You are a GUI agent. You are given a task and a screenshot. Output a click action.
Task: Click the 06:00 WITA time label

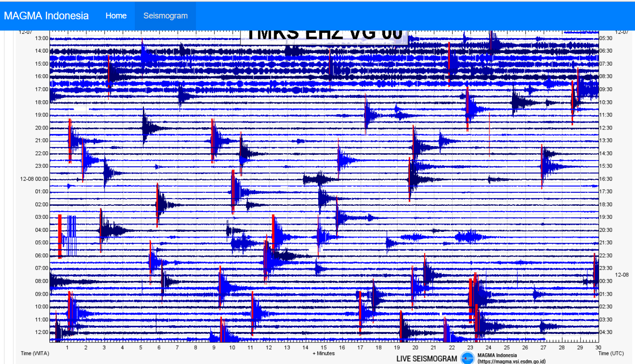click(x=41, y=256)
